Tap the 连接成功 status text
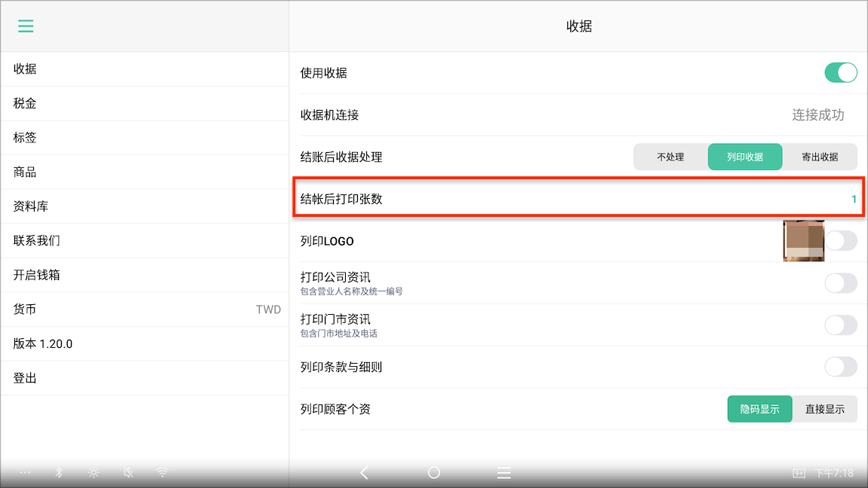The height and width of the screenshot is (488, 868). click(818, 114)
